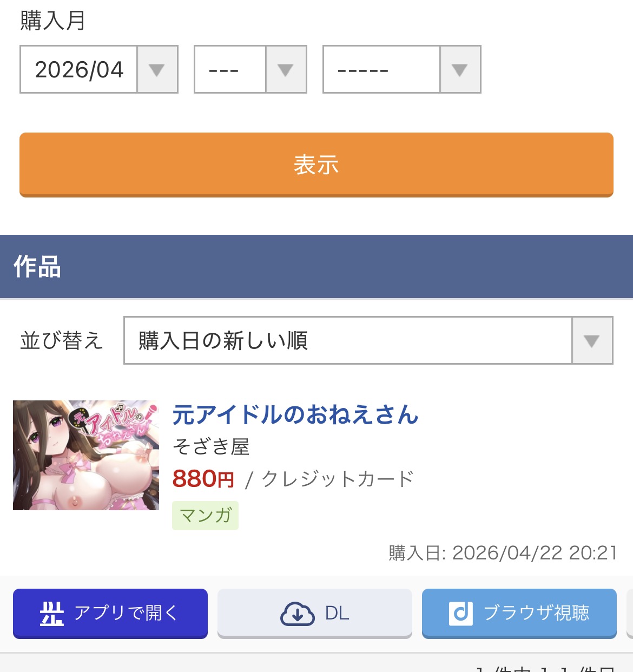Screen dimensions: 633x672
Task: Start ブラウザ視聴 for the work
Action: coord(519,614)
